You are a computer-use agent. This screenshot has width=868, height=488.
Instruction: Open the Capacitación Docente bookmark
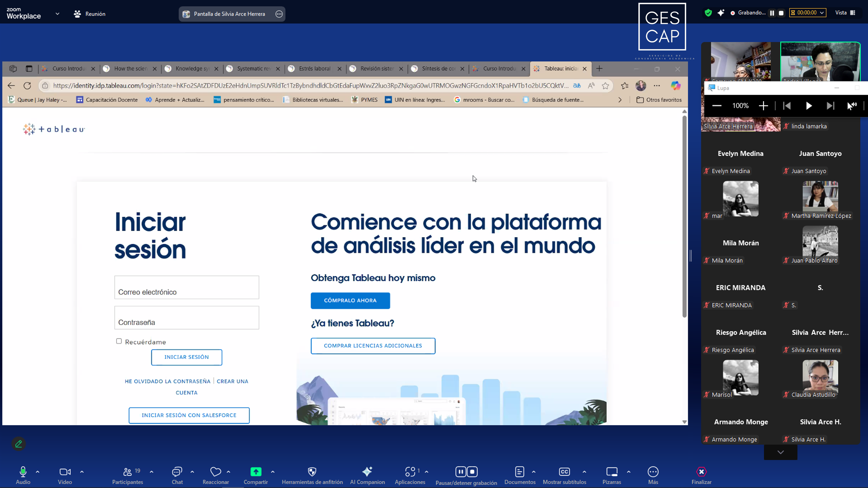[x=107, y=100]
